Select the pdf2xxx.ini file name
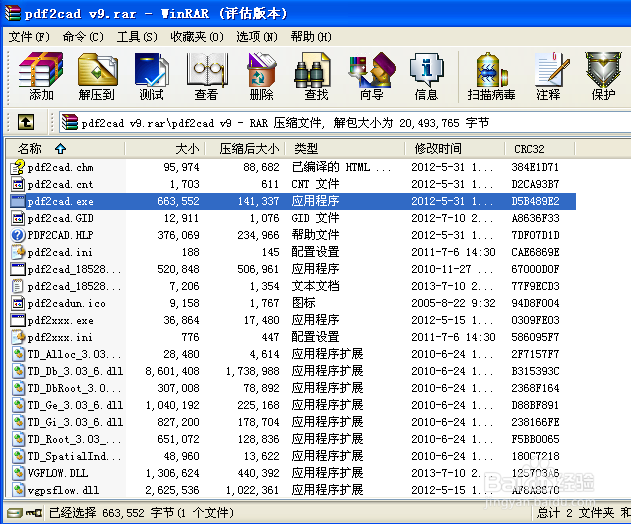The width and height of the screenshot is (631, 524). click(x=60, y=337)
